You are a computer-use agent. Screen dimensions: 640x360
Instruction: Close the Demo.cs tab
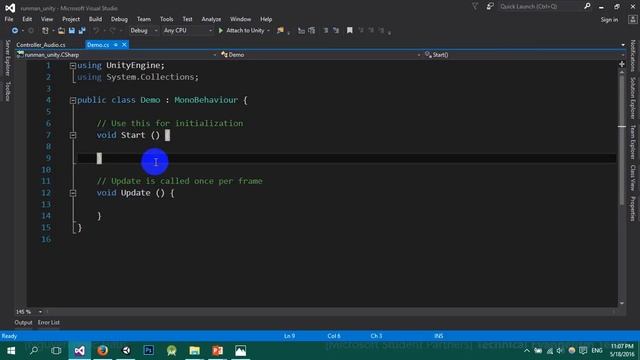(124, 45)
